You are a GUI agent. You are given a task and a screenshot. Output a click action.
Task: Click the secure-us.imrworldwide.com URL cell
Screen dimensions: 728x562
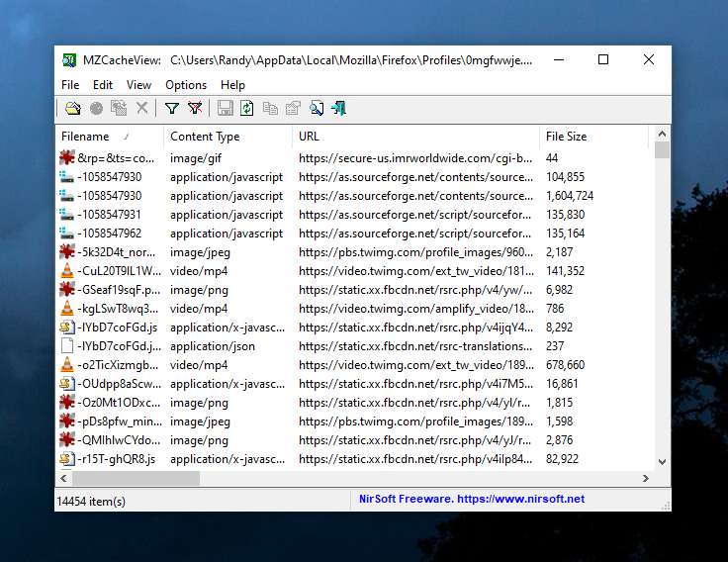pos(415,158)
